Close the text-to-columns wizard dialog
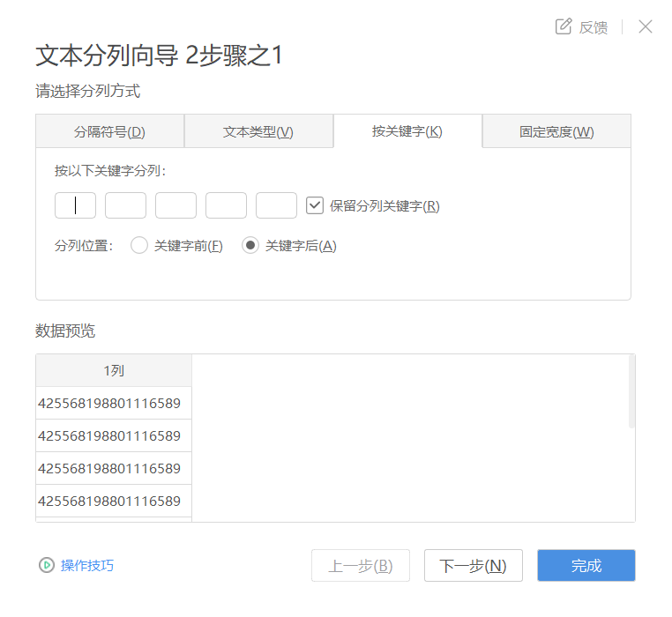The width and height of the screenshot is (672, 617). 645,26
